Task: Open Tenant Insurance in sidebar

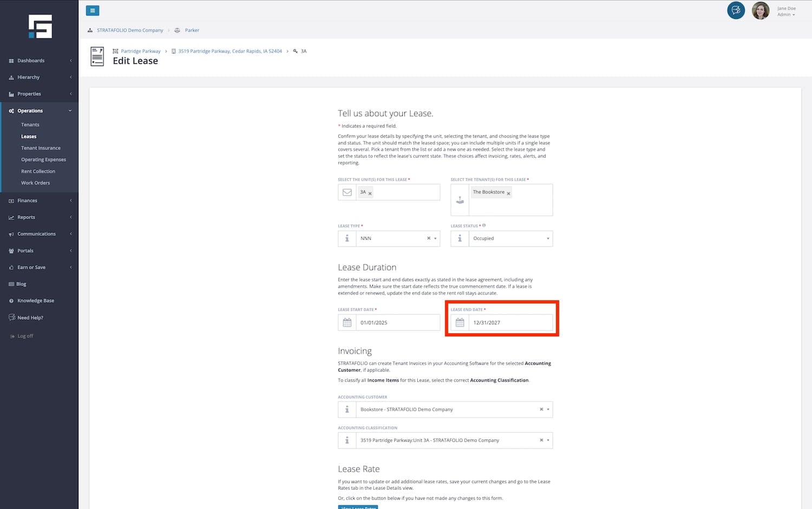Action: 41,148
